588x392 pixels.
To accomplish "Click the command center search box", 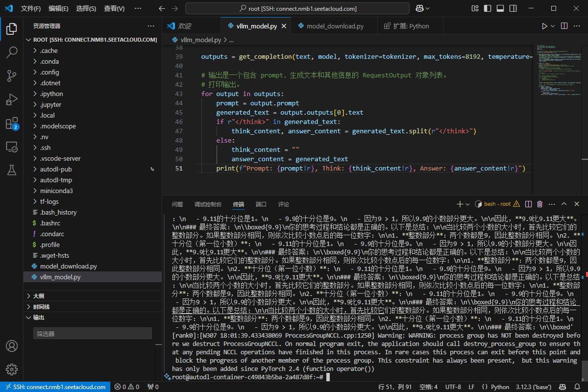I will tap(298, 8).
